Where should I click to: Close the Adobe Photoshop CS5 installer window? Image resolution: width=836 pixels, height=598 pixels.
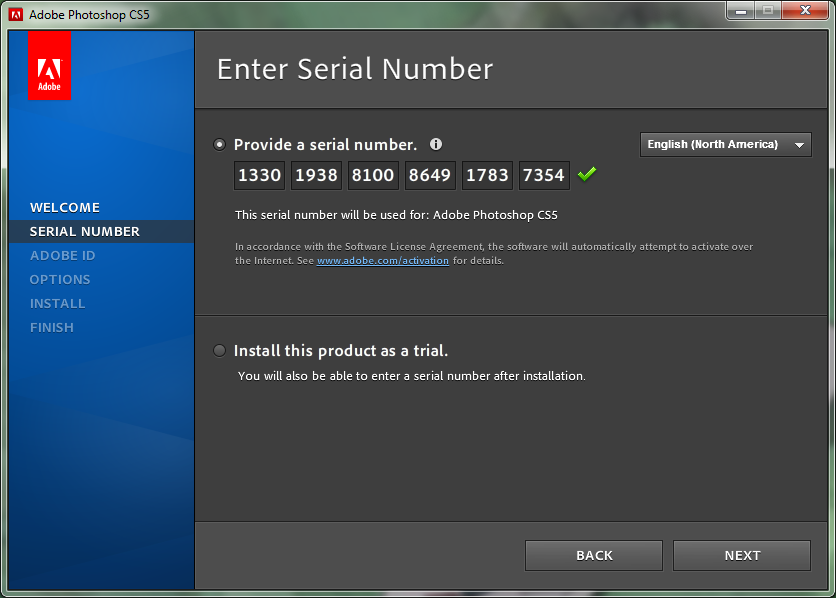tap(805, 10)
